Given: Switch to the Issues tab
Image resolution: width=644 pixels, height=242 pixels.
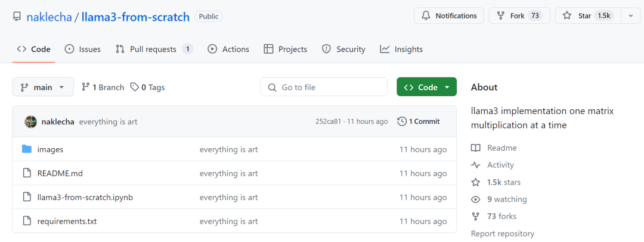Looking at the screenshot, I should point(82,50).
